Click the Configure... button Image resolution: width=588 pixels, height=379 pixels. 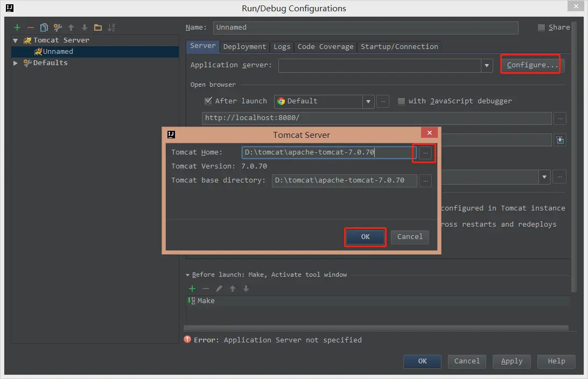[x=533, y=65]
